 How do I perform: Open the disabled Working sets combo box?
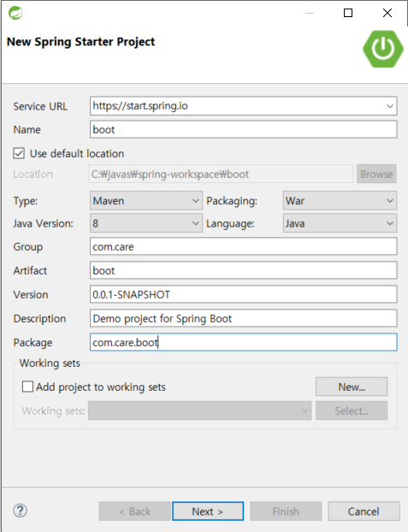click(x=199, y=411)
